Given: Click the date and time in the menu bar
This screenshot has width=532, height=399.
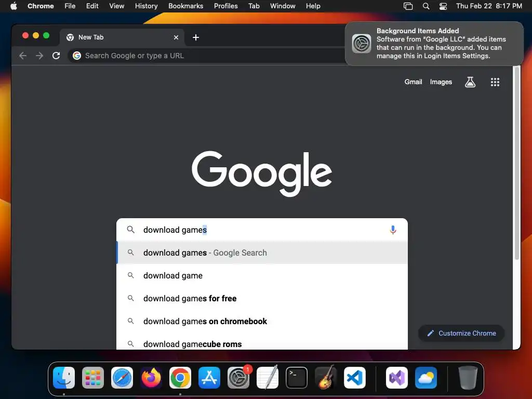Looking at the screenshot, I should 489,6.
